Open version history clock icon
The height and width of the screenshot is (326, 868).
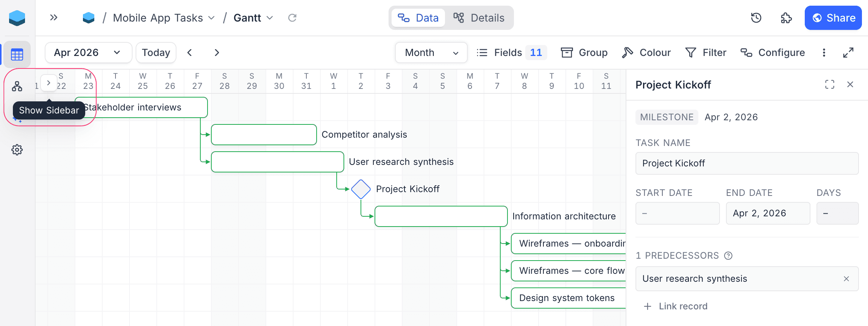(x=756, y=18)
